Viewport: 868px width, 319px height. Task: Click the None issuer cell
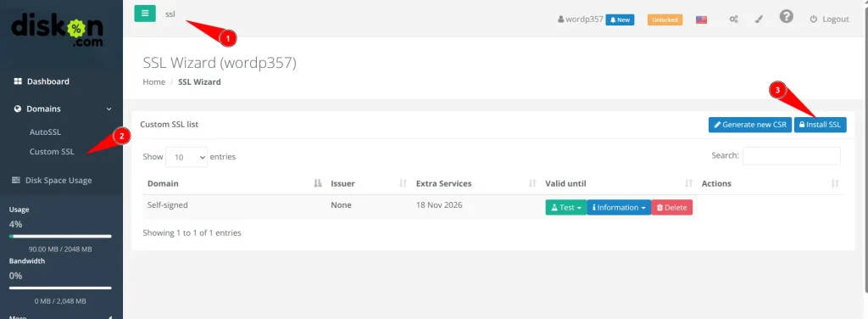coord(341,205)
